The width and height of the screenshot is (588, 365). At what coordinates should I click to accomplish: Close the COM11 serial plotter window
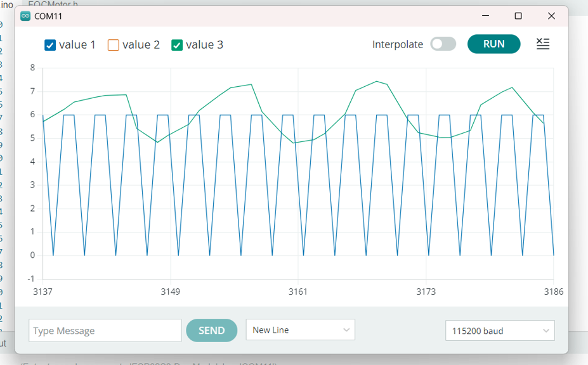(551, 16)
